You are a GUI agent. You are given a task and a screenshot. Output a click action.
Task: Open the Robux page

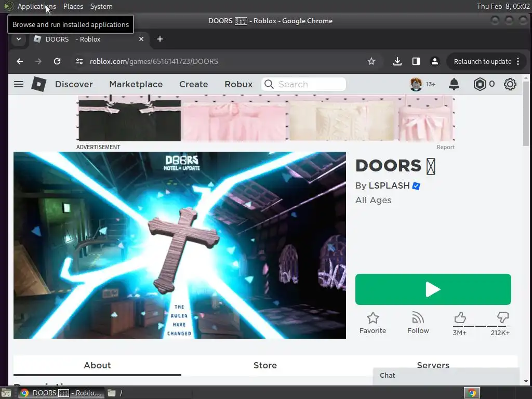tap(238, 84)
